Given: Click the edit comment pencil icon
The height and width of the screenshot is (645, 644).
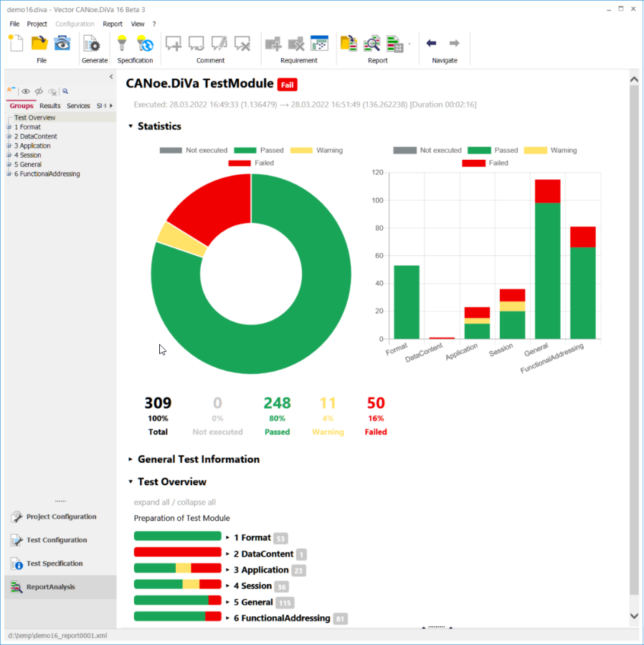Looking at the screenshot, I should coord(219,43).
